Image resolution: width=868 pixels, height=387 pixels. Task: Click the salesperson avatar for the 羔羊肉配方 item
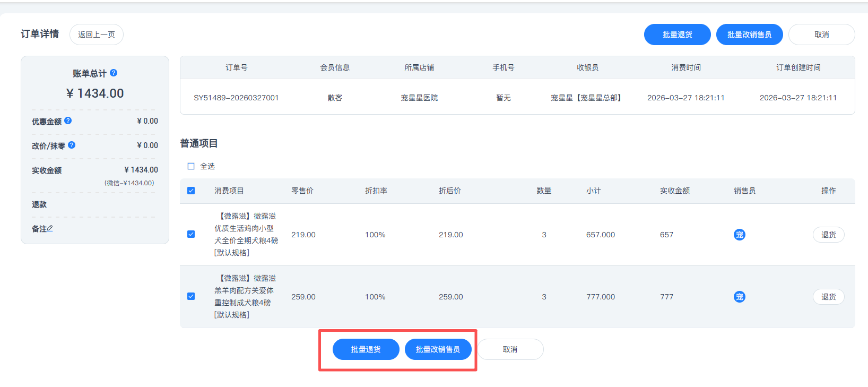coord(739,297)
